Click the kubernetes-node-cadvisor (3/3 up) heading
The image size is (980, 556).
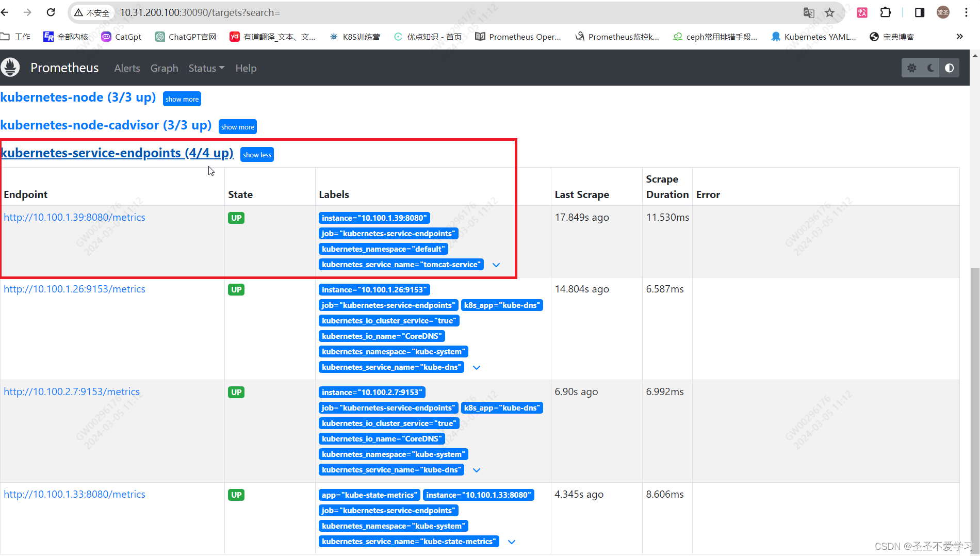(x=106, y=125)
